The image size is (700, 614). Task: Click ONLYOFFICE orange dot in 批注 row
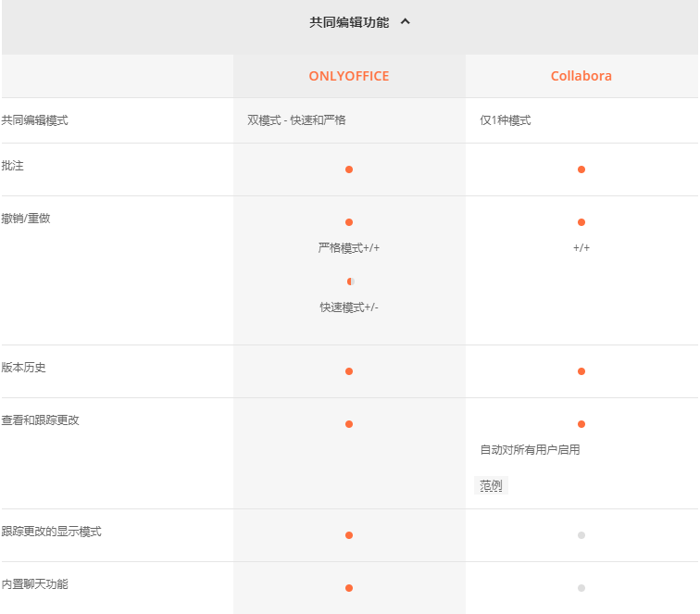(349, 169)
